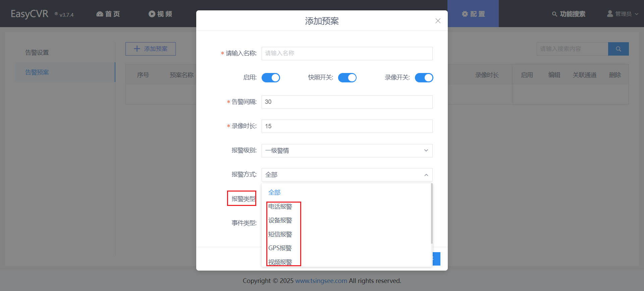Click the magnifier search button

tap(618, 49)
